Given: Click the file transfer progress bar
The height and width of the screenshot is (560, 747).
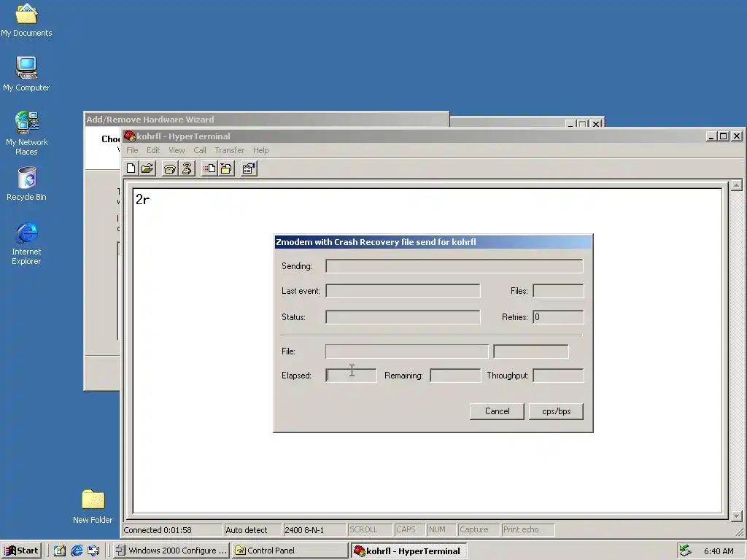Looking at the screenshot, I should pos(531,351).
